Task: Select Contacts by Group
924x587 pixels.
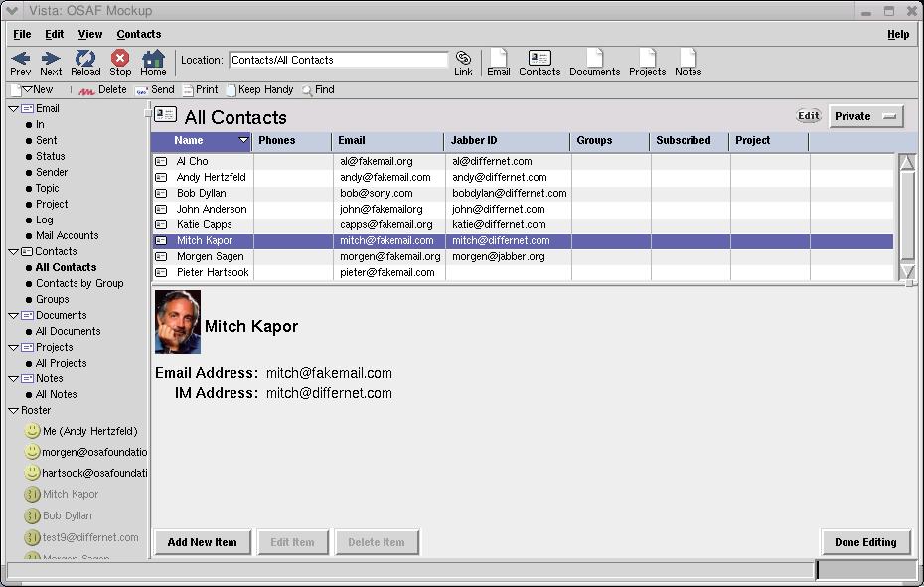Action: [79, 283]
